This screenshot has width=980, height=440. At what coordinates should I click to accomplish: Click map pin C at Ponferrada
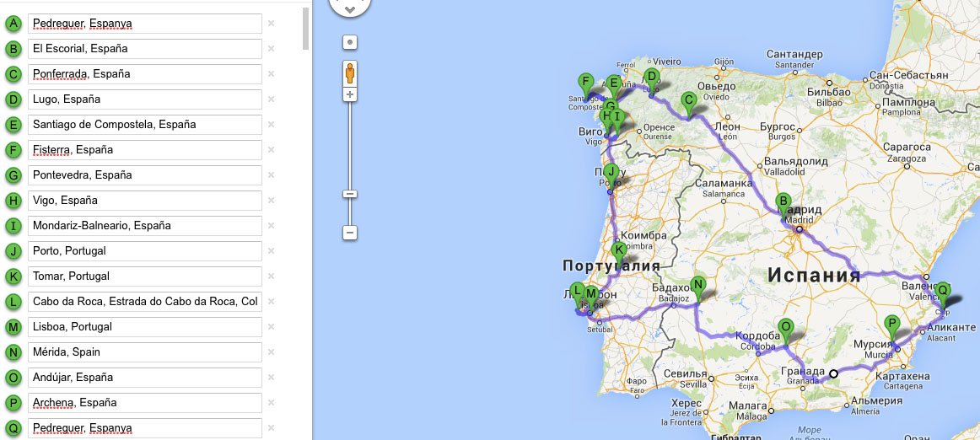click(689, 105)
